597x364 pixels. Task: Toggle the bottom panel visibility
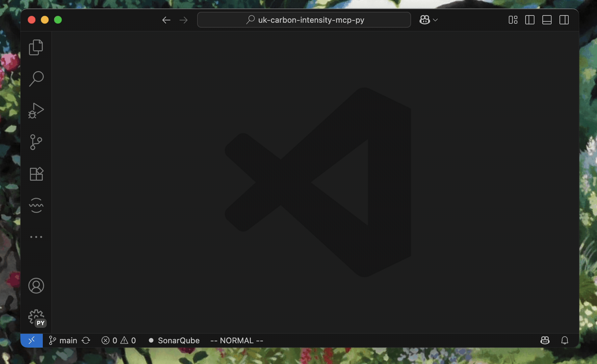click(547, 20)
